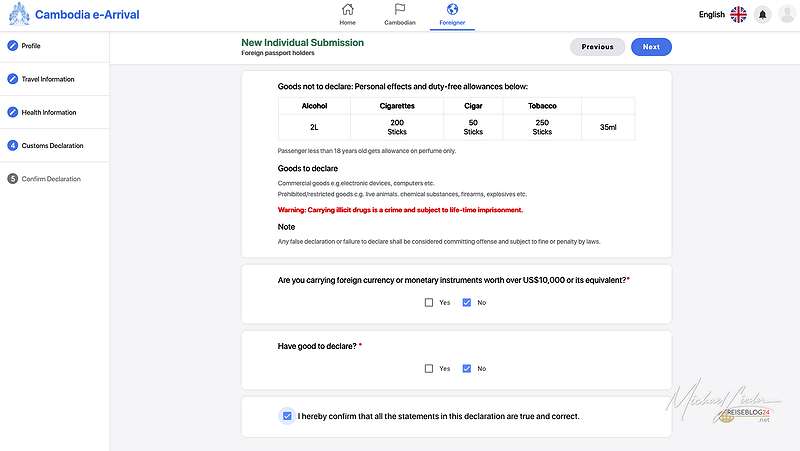Toggle the declaration confirmation checkbox

(x=287, y=416)
